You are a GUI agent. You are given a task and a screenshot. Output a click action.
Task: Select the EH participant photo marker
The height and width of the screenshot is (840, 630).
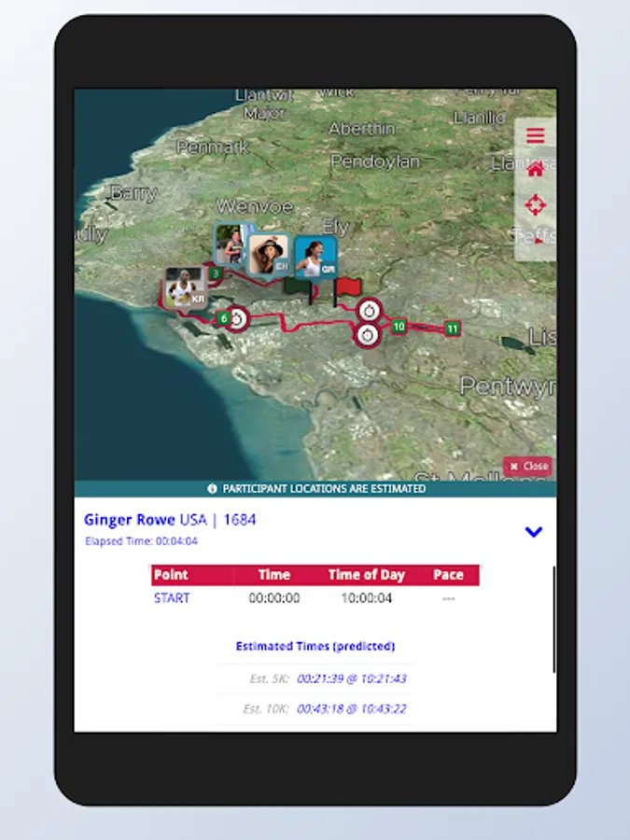(270, 255)
